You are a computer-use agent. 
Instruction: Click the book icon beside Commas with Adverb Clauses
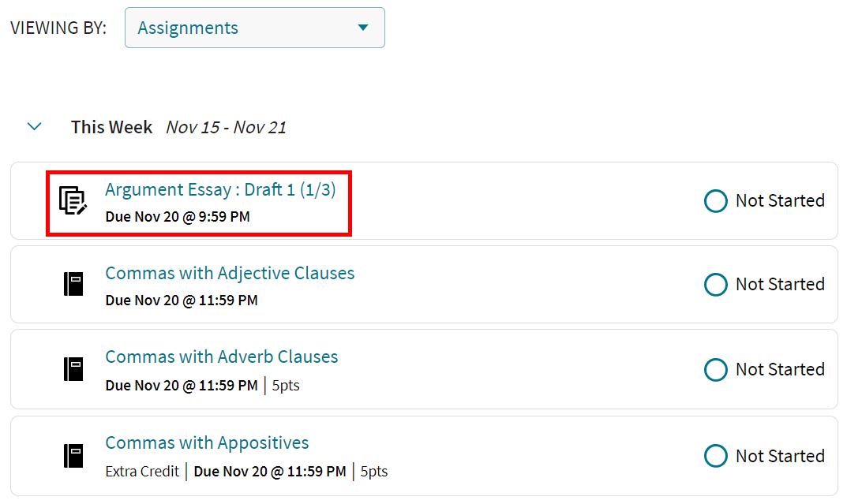73,369
